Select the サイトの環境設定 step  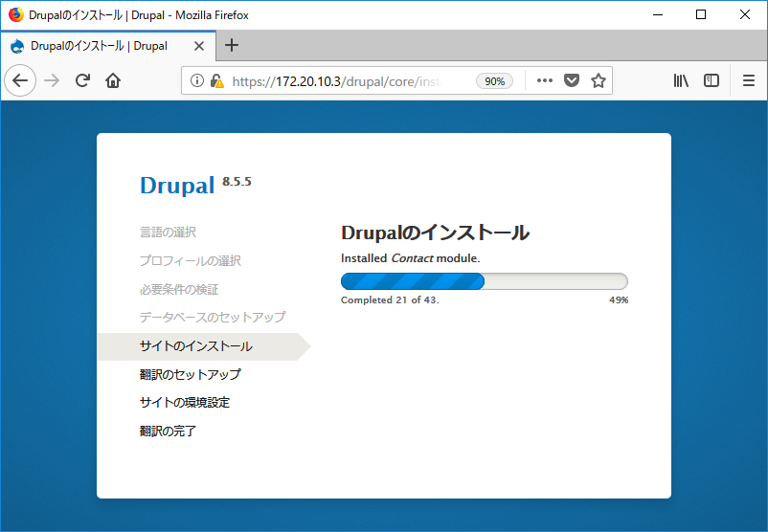(x=185, y=402)
